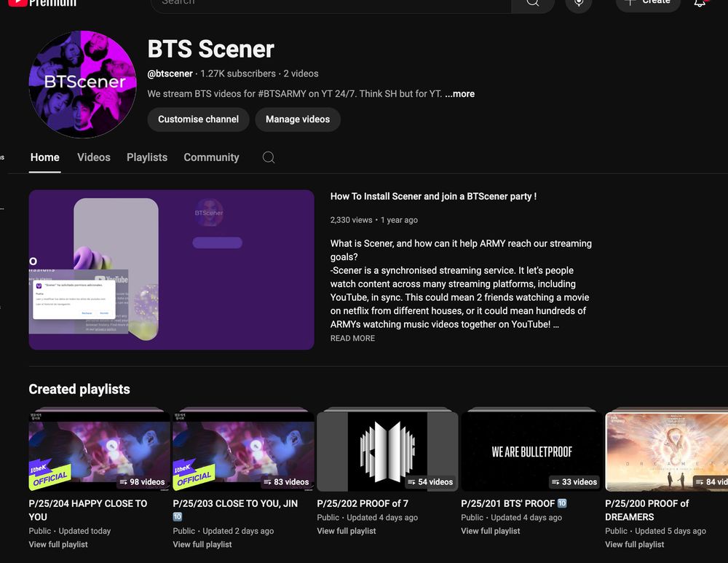
Task: Click '1.27K subscribers' text
Action: pyautogui.click(x=238, y=74)
